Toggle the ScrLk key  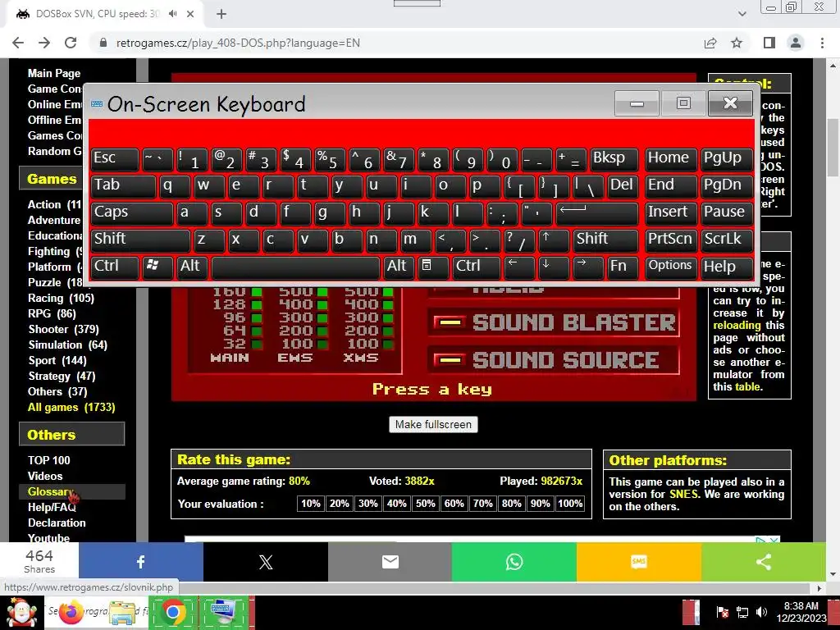pos(727,240)
